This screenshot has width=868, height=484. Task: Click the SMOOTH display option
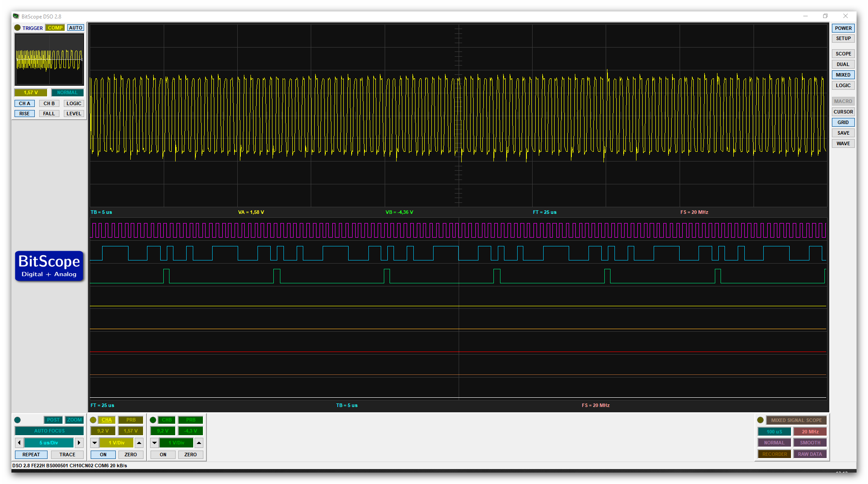pyautogui.click(x=810, y=443)
